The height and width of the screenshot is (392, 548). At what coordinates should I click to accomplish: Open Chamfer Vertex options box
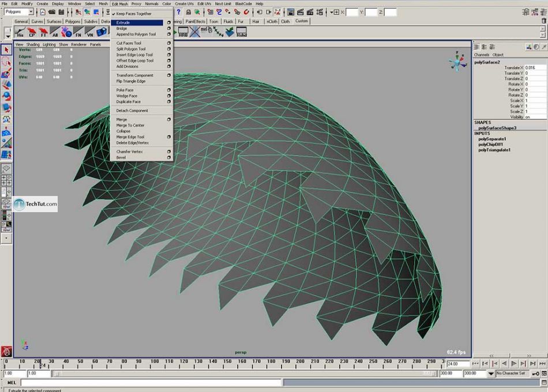click(x=169, y=152)
